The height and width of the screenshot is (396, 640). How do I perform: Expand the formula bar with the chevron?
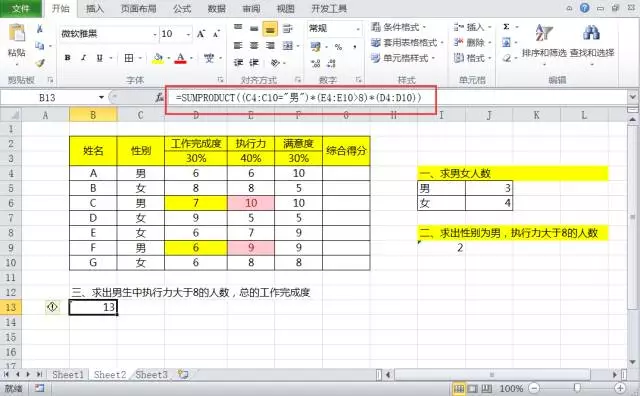633,97
